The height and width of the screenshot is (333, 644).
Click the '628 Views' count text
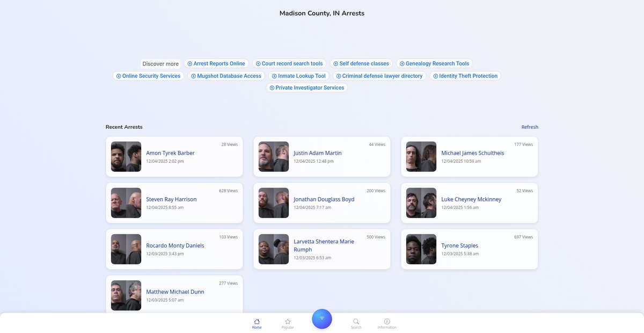(x=228, y=191)
